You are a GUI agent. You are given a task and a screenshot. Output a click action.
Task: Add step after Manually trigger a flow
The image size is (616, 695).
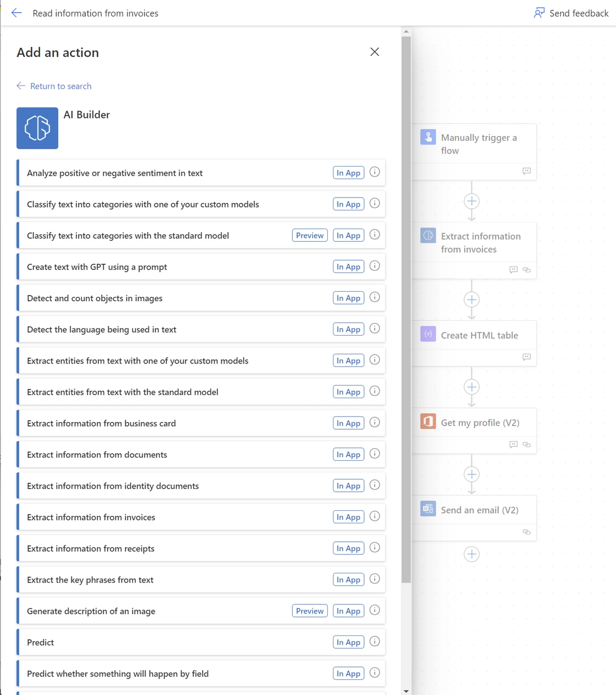[471, 201]
